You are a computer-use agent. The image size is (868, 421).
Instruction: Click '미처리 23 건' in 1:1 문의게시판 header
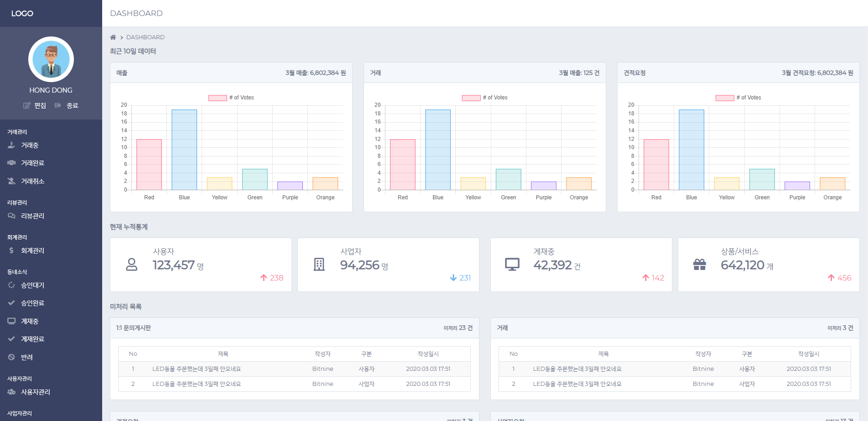(x=458, y=328)
